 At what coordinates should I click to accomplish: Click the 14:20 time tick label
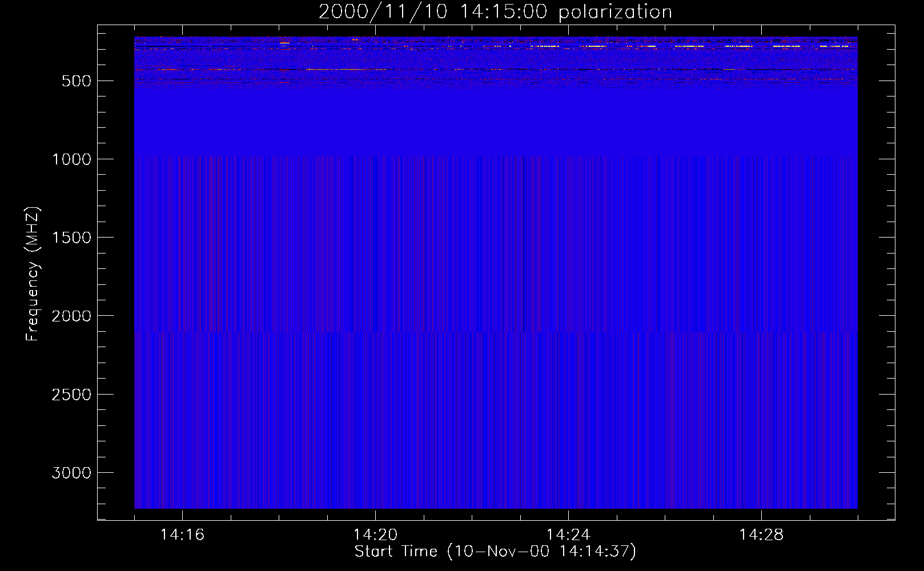[376, 535]
